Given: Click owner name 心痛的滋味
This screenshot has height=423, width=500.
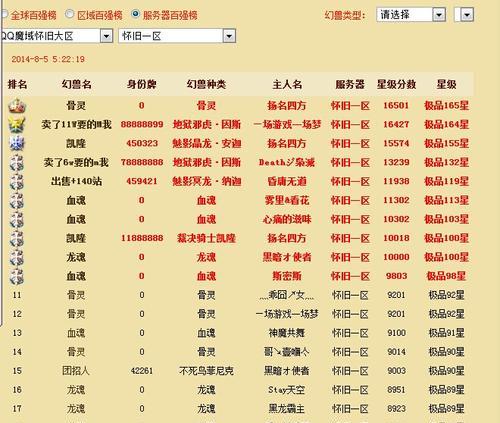Looking at the screenshot, I should 287,219.
